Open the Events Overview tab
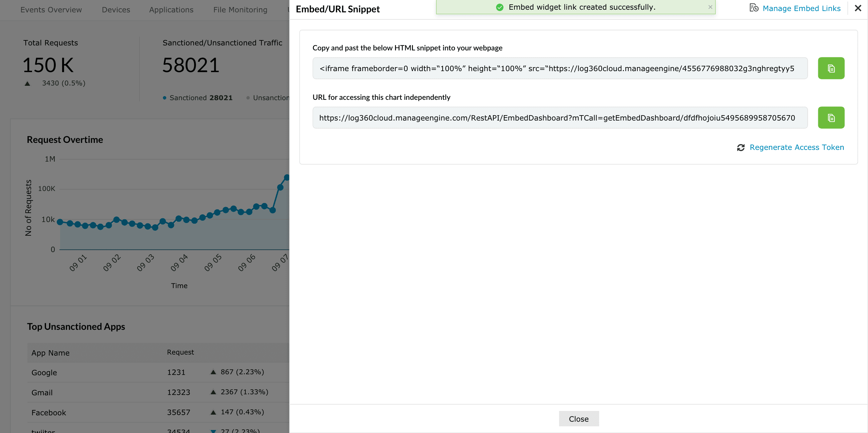Viewport: 868px width, 433px height. tap(51, 10)
